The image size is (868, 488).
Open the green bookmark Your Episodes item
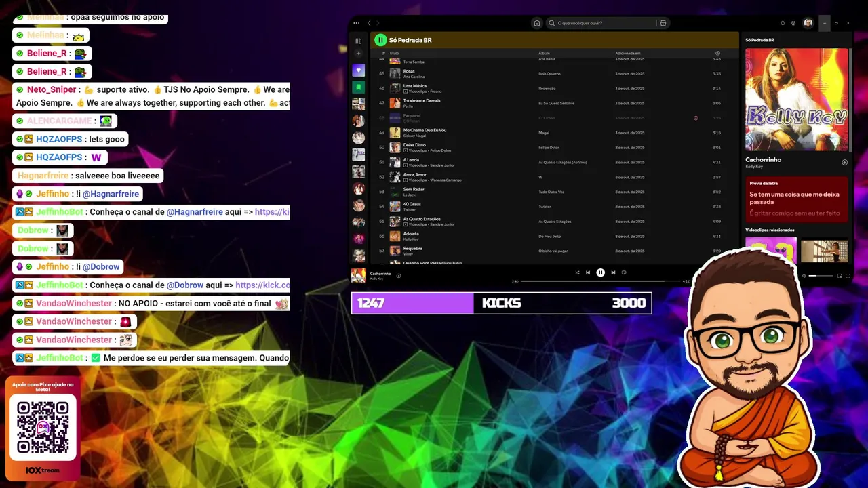coord(359,87)
